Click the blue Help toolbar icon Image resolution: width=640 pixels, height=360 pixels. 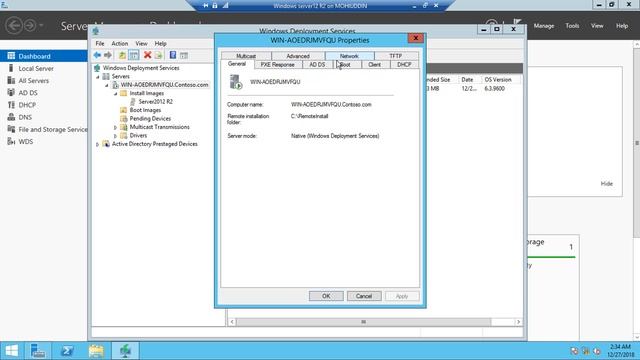click(173, 55)
